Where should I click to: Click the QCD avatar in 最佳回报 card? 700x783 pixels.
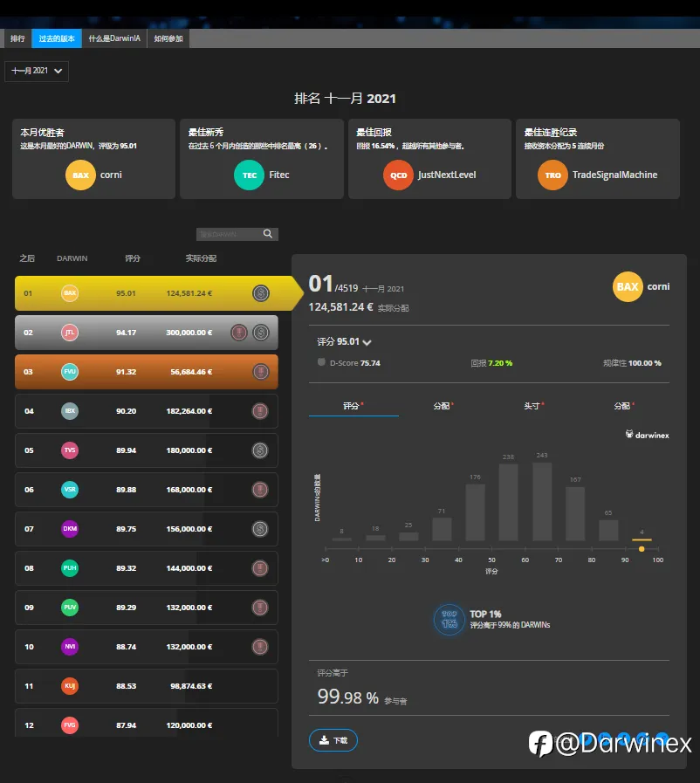(x=398, y=175)
